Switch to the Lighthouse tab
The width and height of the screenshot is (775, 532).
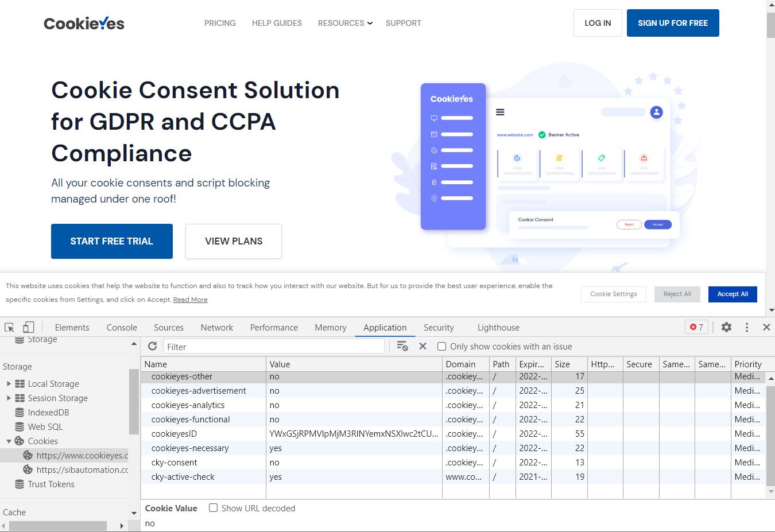(498, 327)
